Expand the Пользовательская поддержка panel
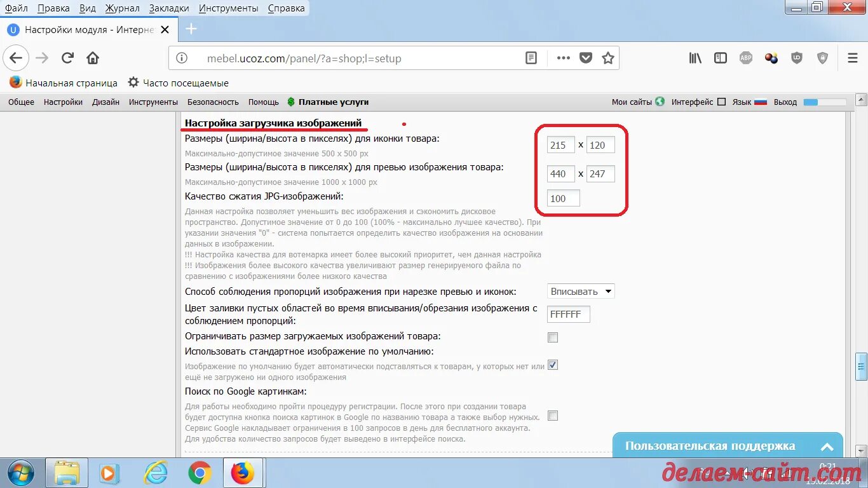The width and height of the screenshot is (868, 488). click(728, 445)
